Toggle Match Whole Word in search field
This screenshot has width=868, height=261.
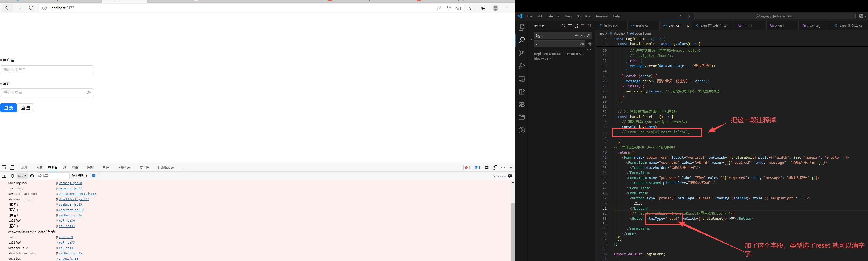pos(583,35)
